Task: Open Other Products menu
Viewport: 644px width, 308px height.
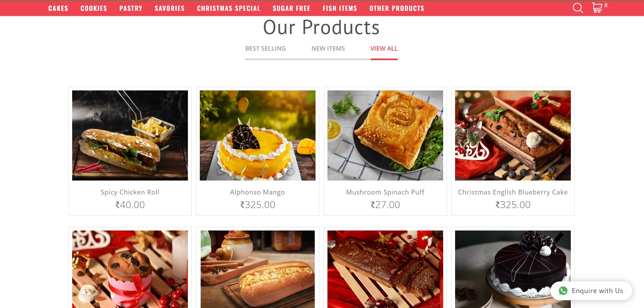Action: (397, 8)
